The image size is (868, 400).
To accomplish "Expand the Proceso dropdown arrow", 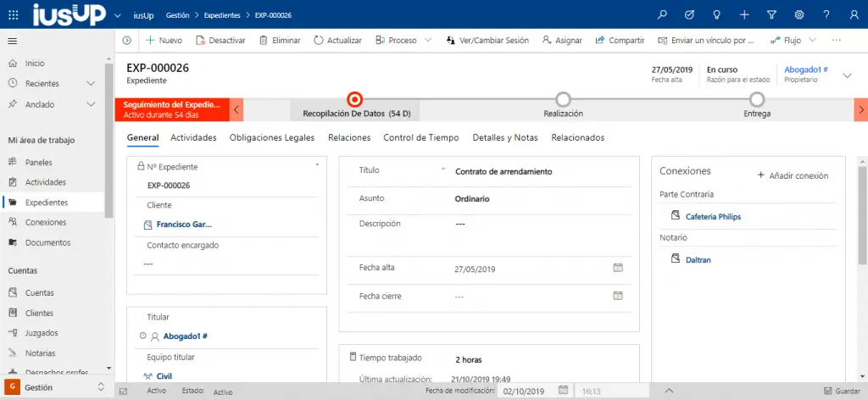I will coord(428,40).
